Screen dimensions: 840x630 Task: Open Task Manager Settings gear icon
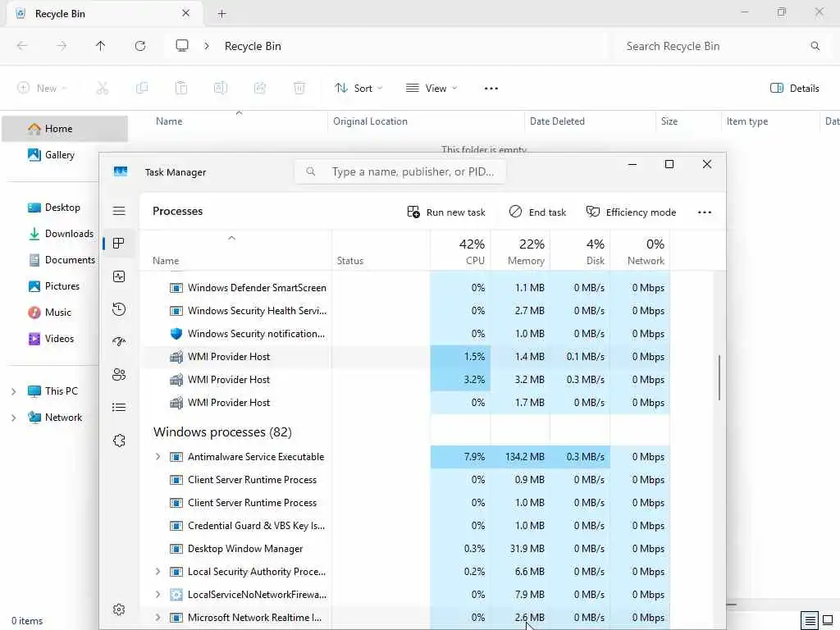119,609
